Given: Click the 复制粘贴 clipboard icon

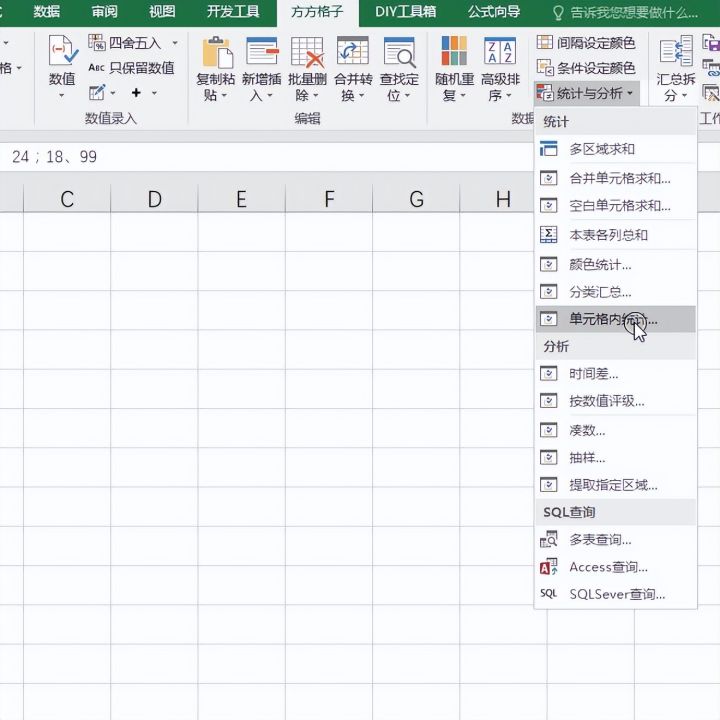Looking at the screenshot, I should click(217, 52).
